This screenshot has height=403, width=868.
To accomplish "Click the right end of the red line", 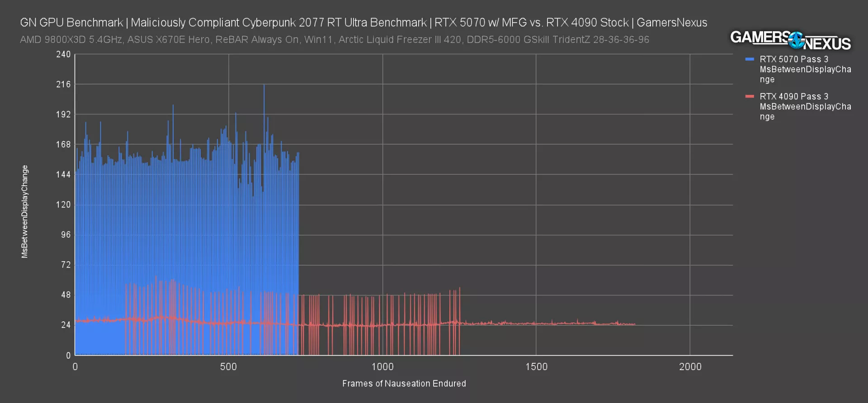I will [635, 324].
